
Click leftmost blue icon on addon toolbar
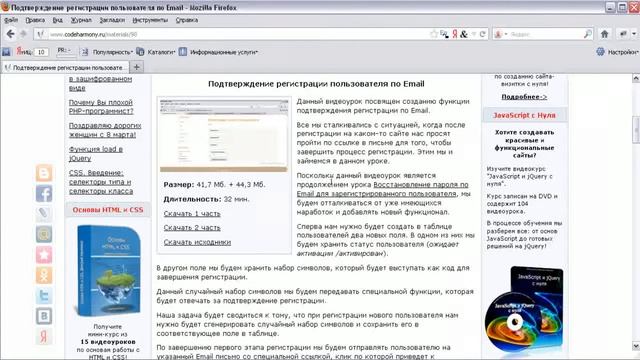(6, 52)
